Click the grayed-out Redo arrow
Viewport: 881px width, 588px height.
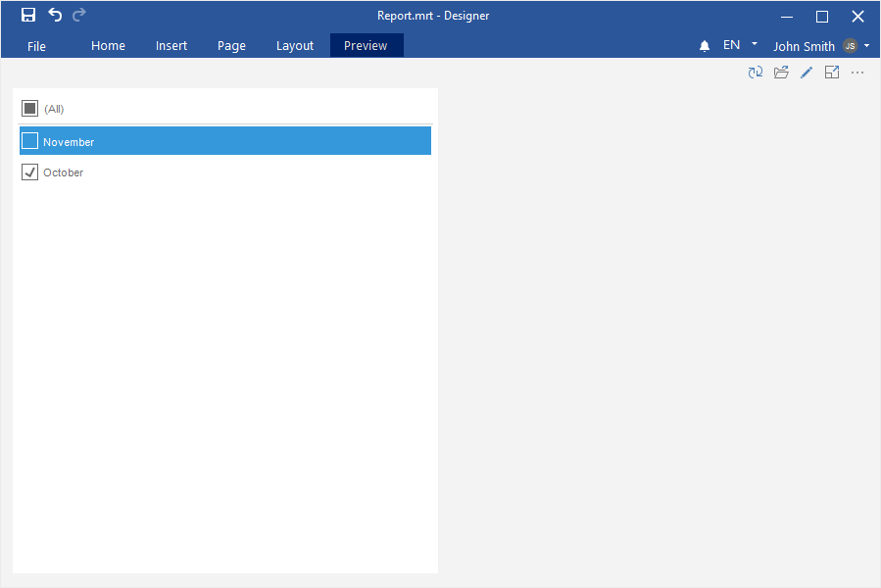pos(79,15)
